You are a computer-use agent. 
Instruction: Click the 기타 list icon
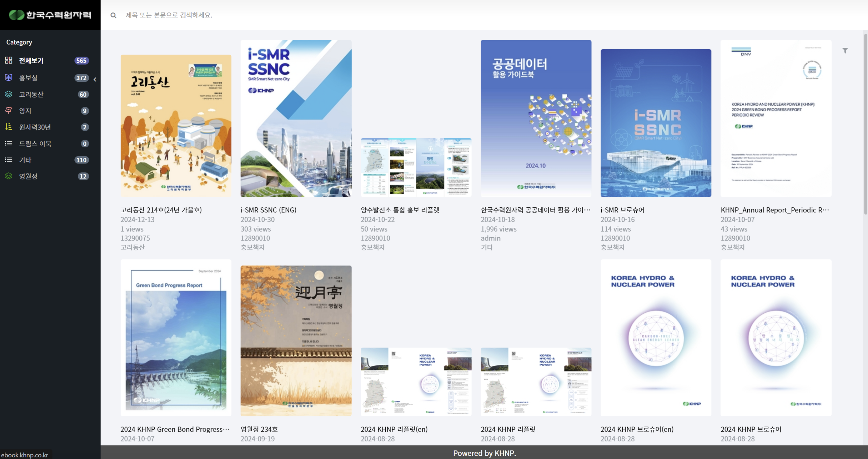click(9, 160)
